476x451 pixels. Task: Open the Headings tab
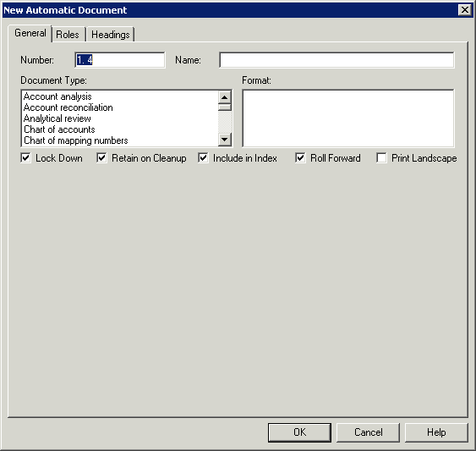click(111, 35)
